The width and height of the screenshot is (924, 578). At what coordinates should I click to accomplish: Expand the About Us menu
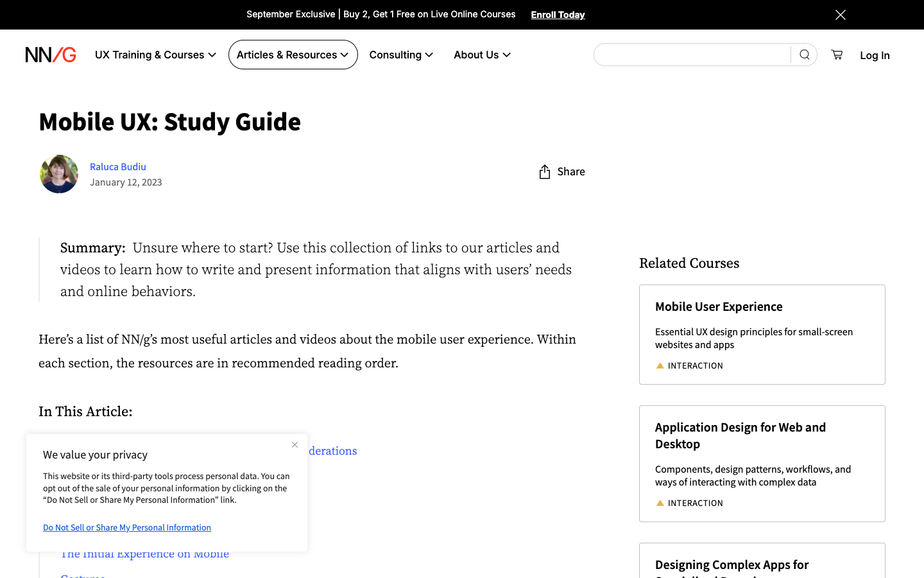point(482,55)
